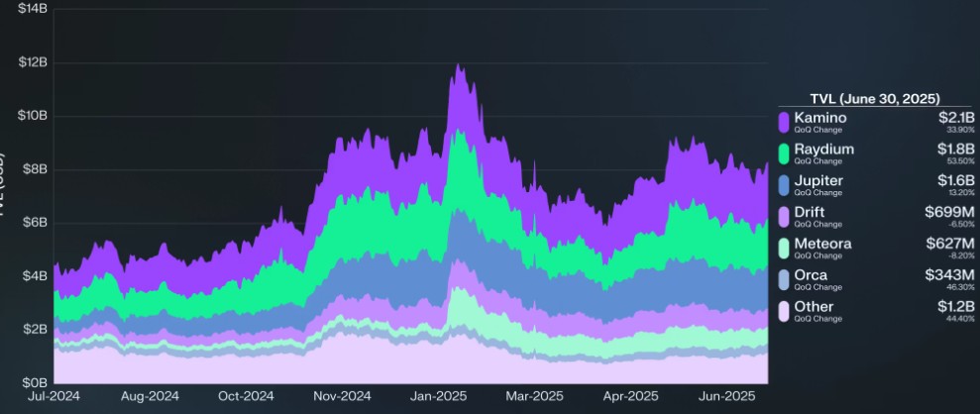Click the Orca legend color square
Image resolution: width=980 pixels, height=414 pixels.
tap(784, 280)
